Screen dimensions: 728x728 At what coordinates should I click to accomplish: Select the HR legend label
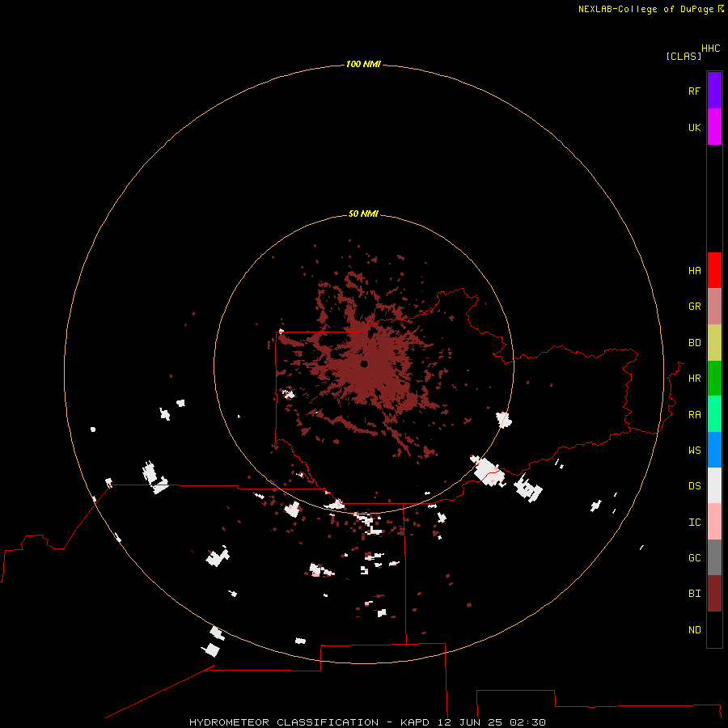694,379
